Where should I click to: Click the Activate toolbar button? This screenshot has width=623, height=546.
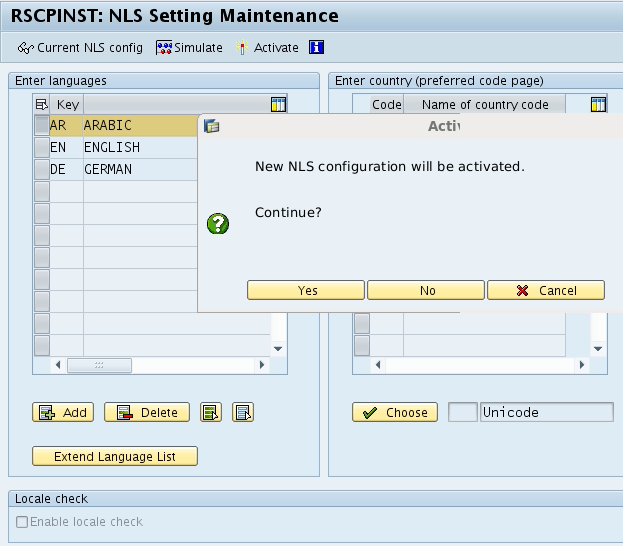(267, 48)
